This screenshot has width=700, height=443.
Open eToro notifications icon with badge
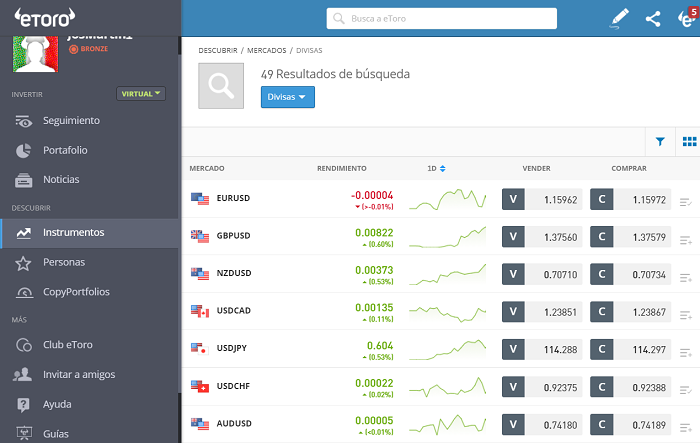[688, 18]
